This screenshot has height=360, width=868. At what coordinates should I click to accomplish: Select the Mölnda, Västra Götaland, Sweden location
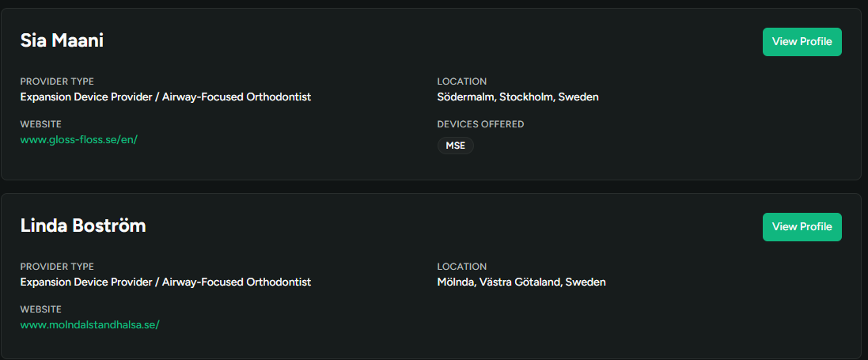(521, 282)
